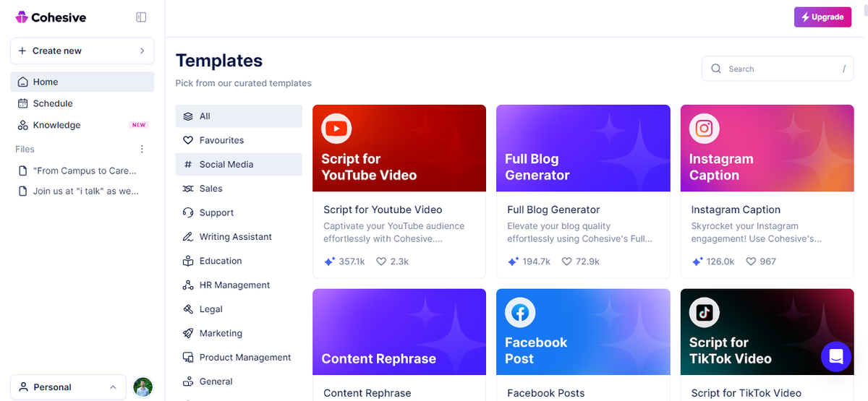Click the pen icon beside Writing Assistant
This screenshot has height=401, width=868.
point(188,237)
